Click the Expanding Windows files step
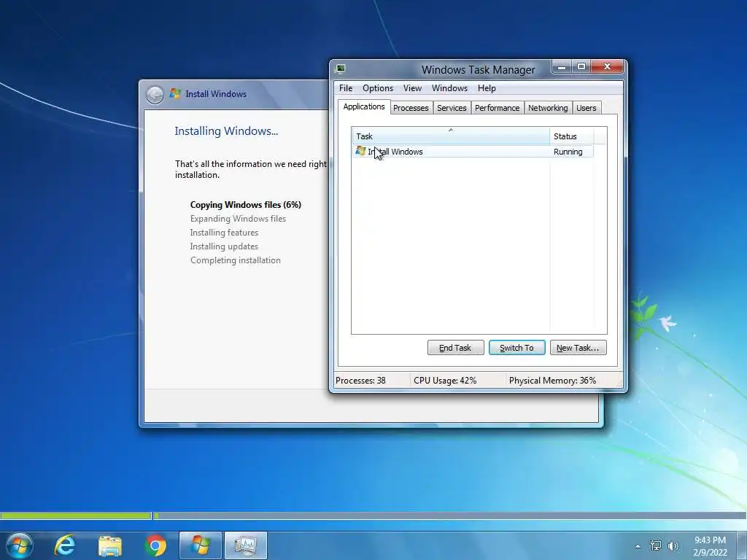The width and height of the screenshot is (747, 560). 238,219
